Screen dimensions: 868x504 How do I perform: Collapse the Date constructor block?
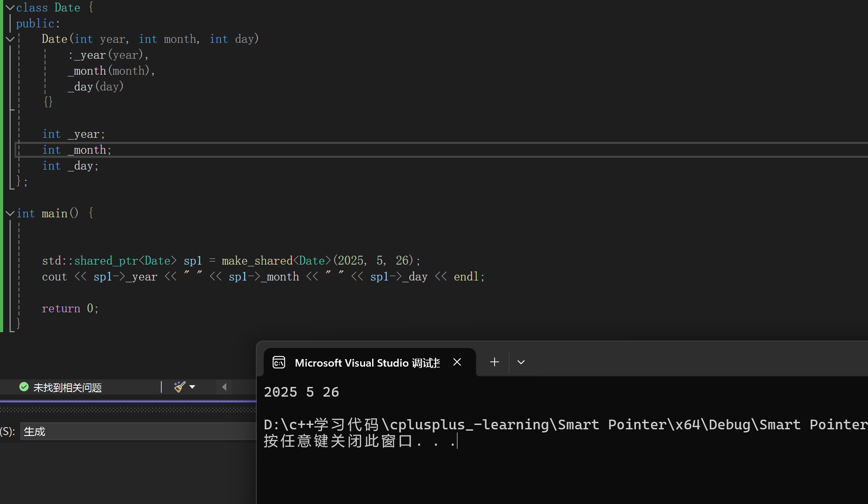(x=10, y=39)
